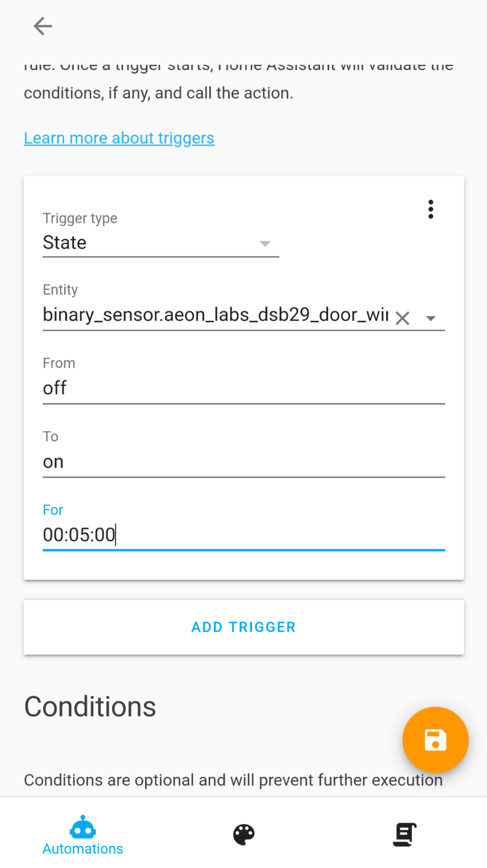The width and height of the screenshot is (487, 868).
Task: Click the For duration field 00:05:00
Action: (243, 534)
